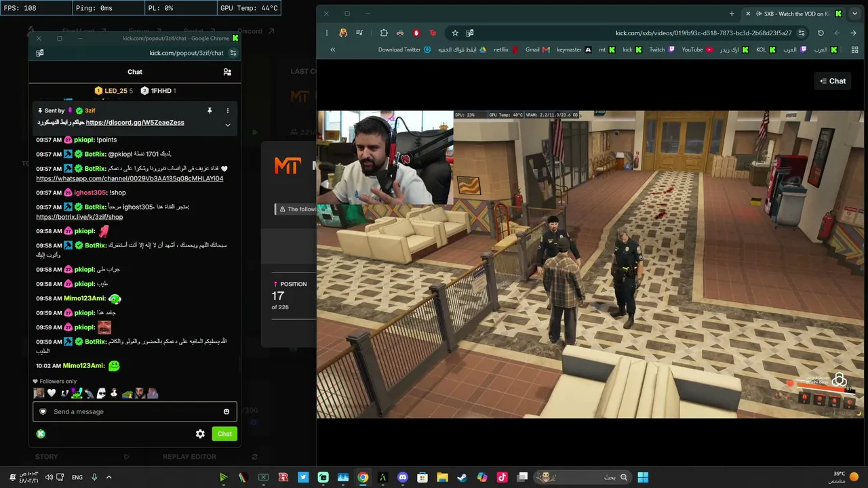Expand the tab search dropdown
The width and height of the screenshot is (868, 488).
(x=854, y=14)
